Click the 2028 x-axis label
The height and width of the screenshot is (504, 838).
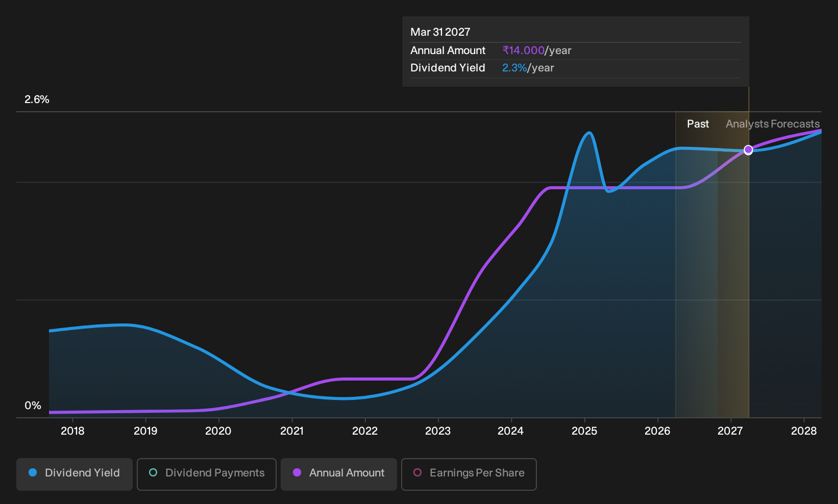click(804, 431)
